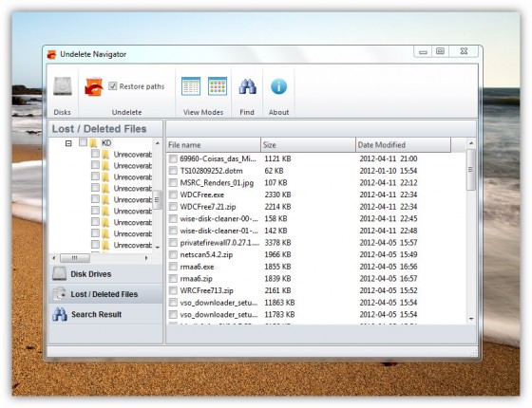
Task: Click the tree horizontal scroll left arrow
Action: coord(54,258)
